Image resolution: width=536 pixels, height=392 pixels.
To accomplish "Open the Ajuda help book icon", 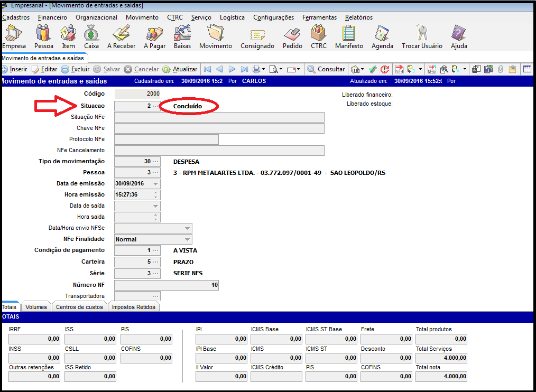I will tap(459, 34).
